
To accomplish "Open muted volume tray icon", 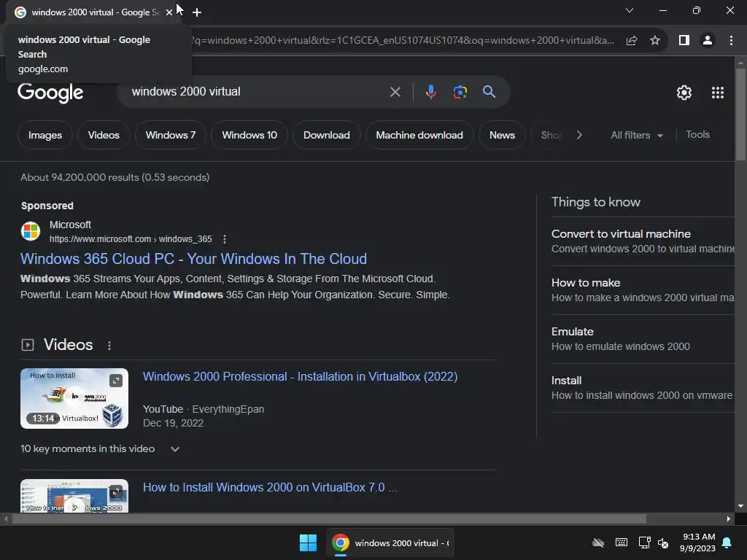I will pos(662,542).
